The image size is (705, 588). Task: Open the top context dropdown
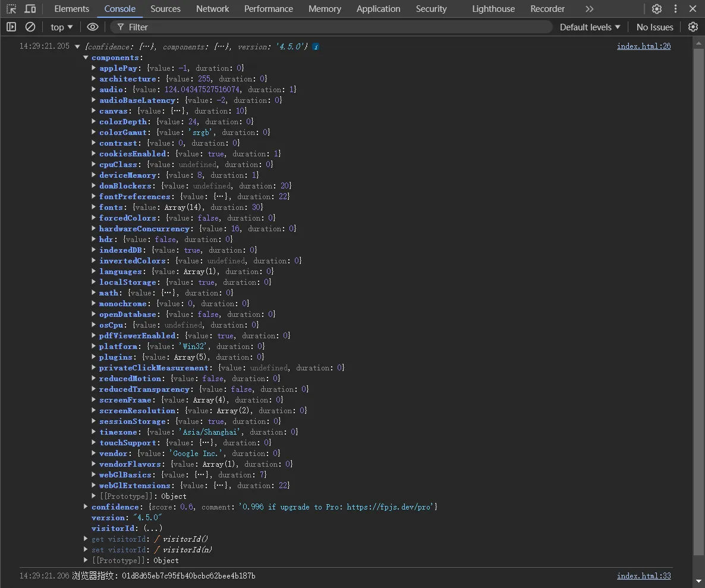[x=62, y=27]
